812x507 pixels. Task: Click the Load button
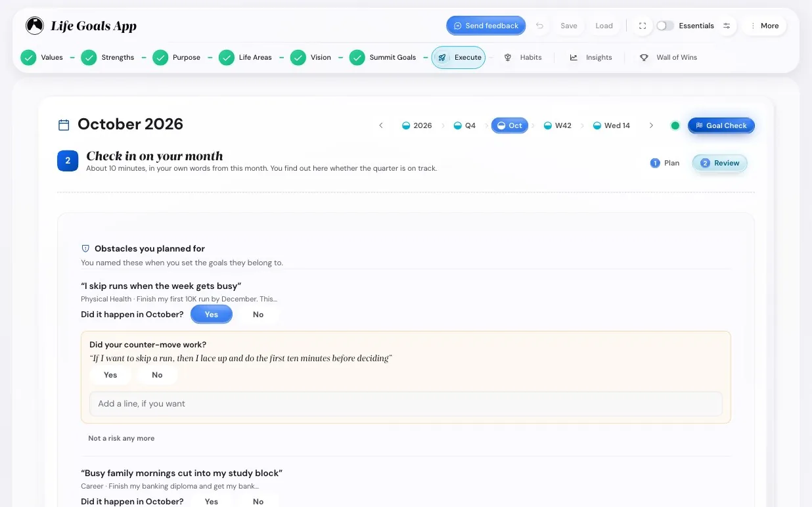pyautogui.click(x=604, y=26)
